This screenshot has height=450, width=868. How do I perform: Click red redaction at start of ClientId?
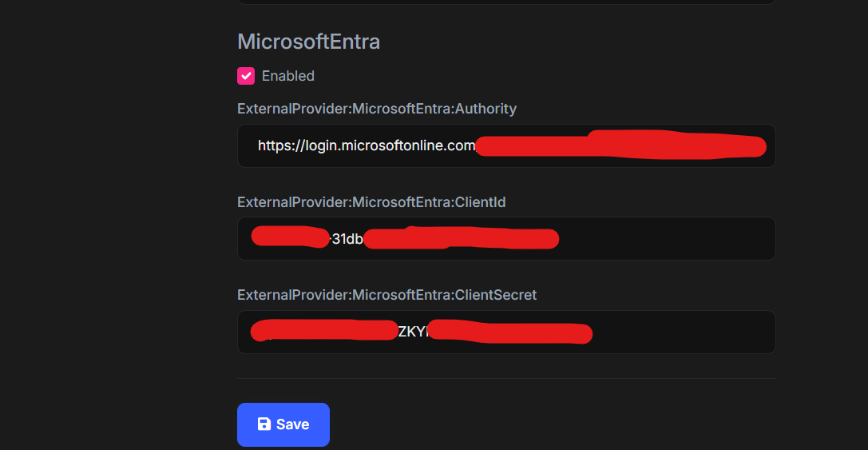pos(289,237)
